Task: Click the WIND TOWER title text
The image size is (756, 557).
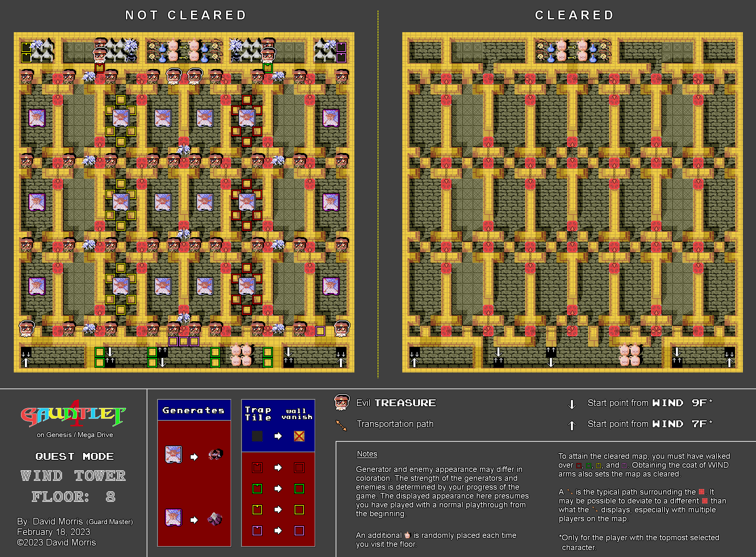Action: tap(73, 476)
